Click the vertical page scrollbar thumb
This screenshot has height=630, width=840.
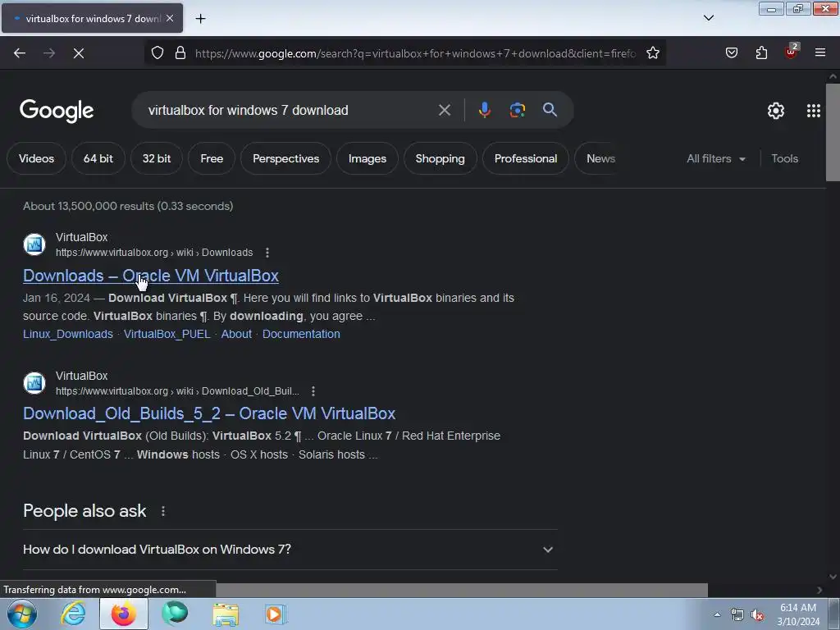click(x=833, y=132)
